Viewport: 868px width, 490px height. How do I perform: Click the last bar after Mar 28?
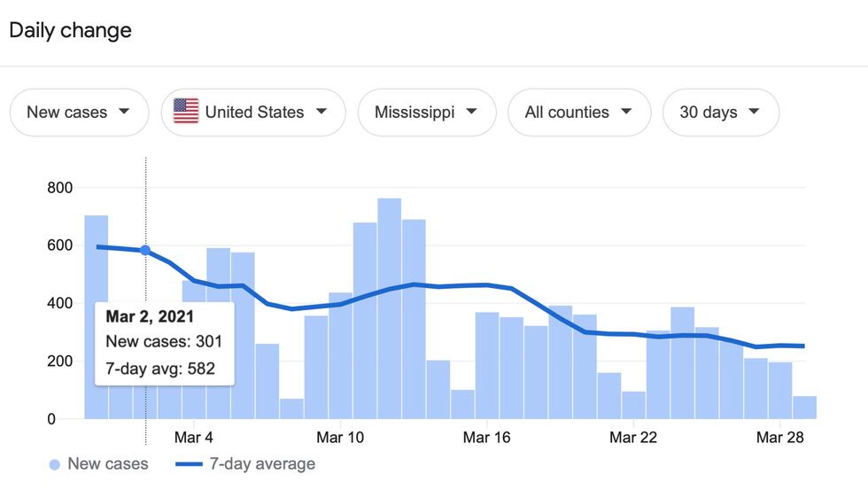pyautogui.click(x=804, y=408)
